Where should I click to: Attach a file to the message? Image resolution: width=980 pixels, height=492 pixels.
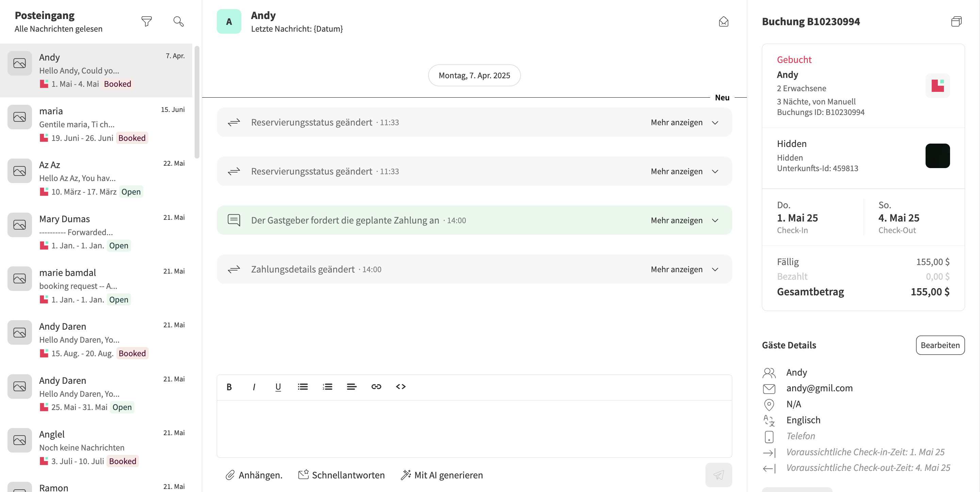coord(254,475)
